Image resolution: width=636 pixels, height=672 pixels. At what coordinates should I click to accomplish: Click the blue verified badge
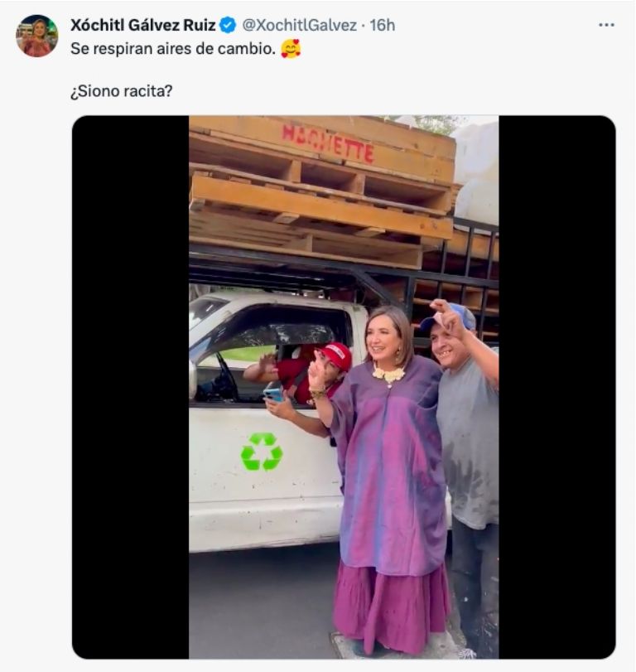click(x=228, y=26)
